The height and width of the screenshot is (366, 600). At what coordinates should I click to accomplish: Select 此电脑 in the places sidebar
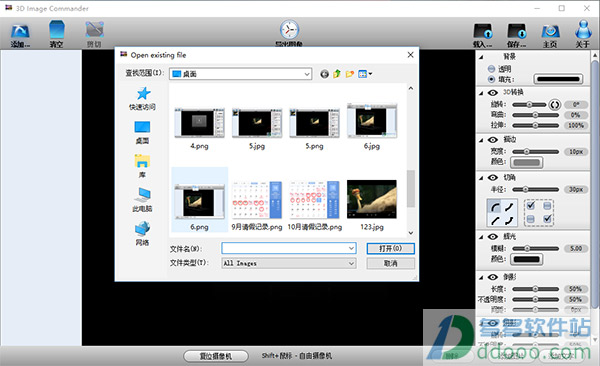click(142, 200)
